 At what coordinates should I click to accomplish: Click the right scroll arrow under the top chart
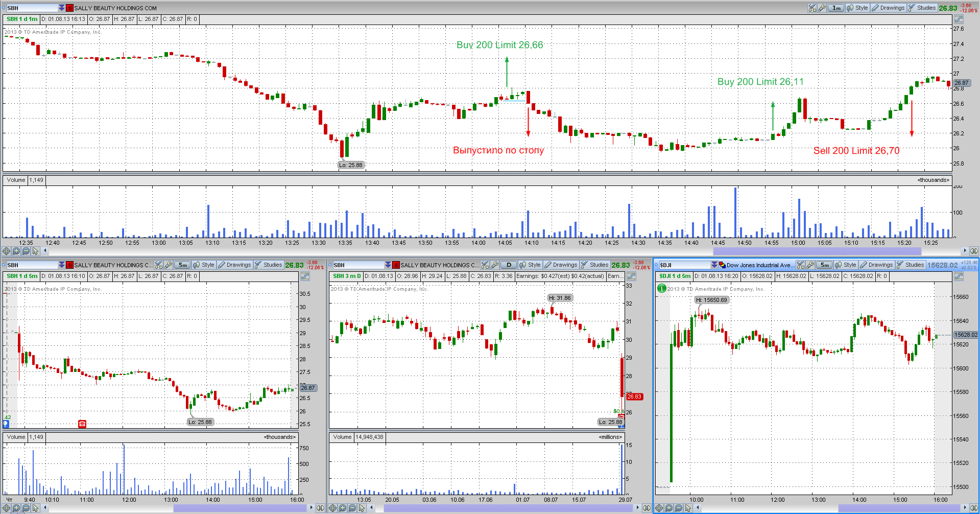coord(964,251)
